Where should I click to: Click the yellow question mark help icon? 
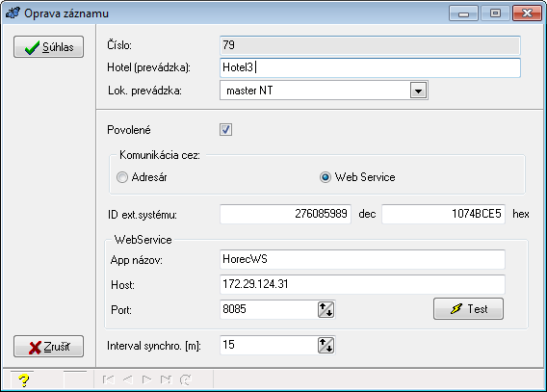point(23,379)
